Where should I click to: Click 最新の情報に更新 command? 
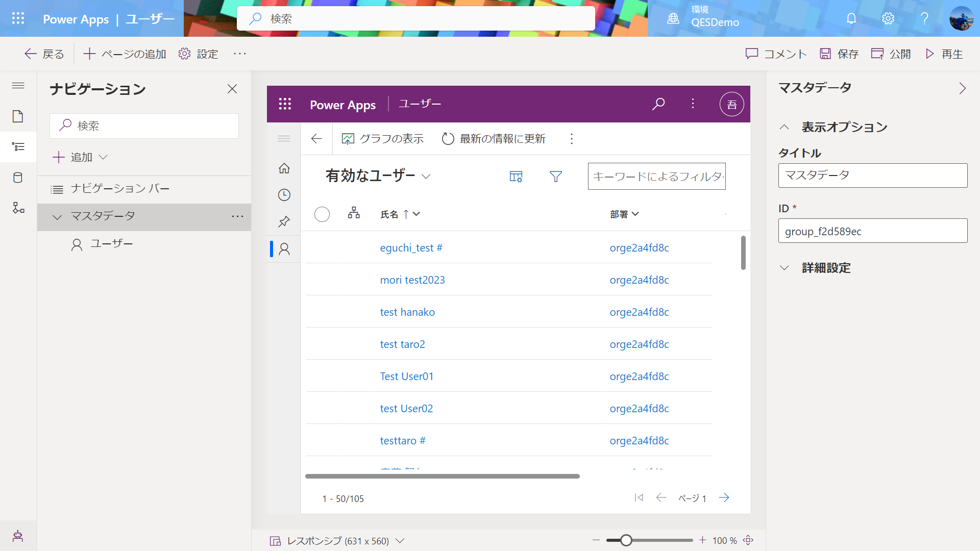[x=494, y=139]
